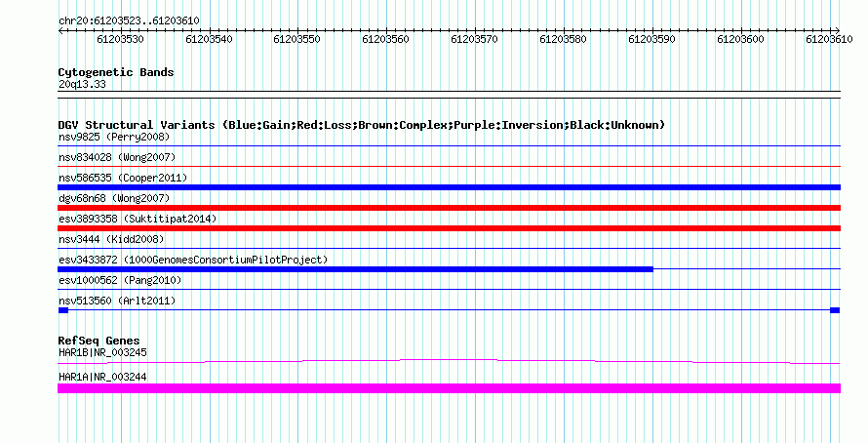Open variant esv1000562 (Pang2010) label
Viewport: 868px width, 443px height.
click(120, 280)
